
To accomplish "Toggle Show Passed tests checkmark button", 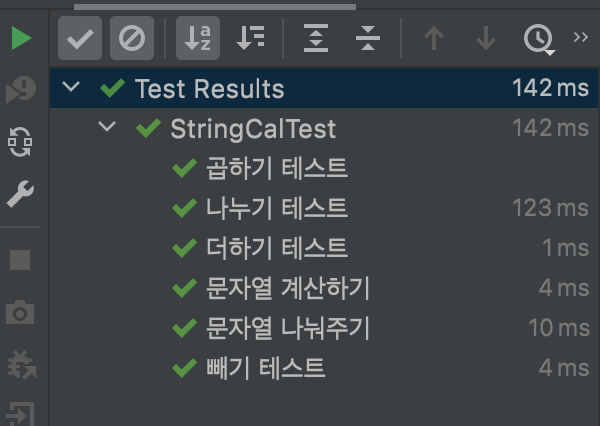I will 80,38.
